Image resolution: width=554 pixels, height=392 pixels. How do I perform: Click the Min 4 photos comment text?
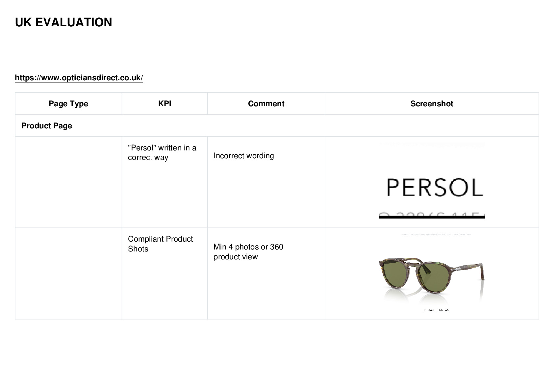[x=248, y=252]
